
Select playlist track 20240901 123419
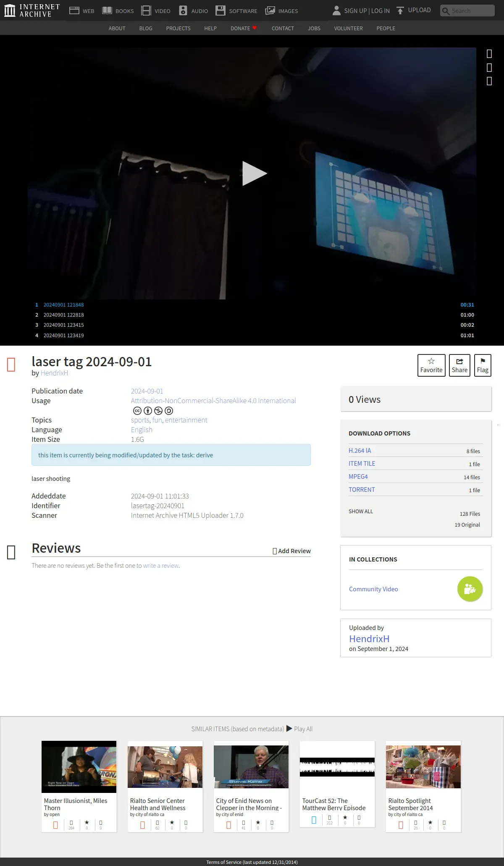pos(255,336)
